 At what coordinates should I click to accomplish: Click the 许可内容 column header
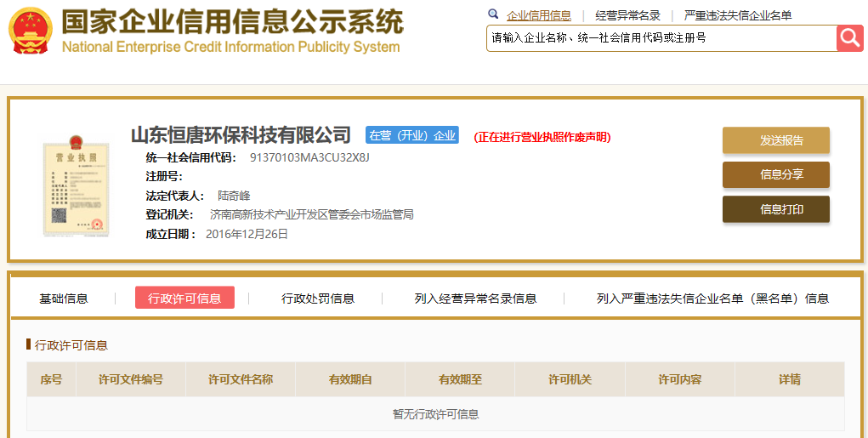pyautogui.click(x=680, y=379)
